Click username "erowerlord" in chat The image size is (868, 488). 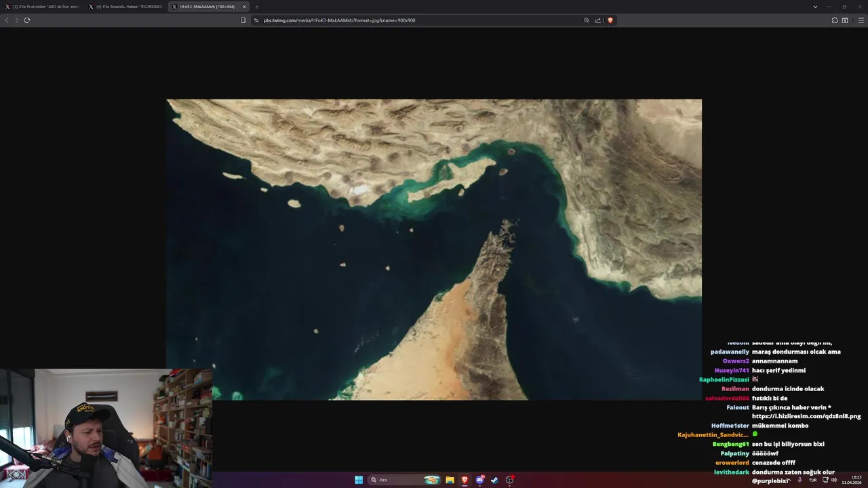point(732,462)
